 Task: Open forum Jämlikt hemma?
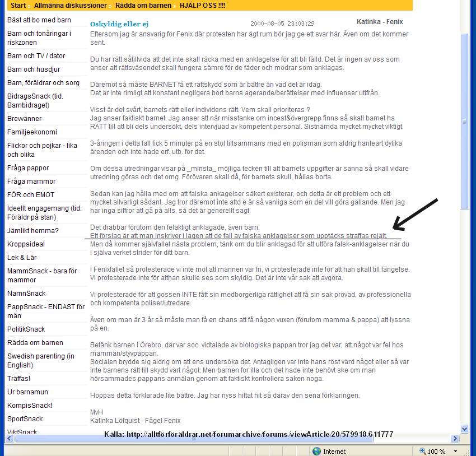pyautogui.click(x=33, y=230)
